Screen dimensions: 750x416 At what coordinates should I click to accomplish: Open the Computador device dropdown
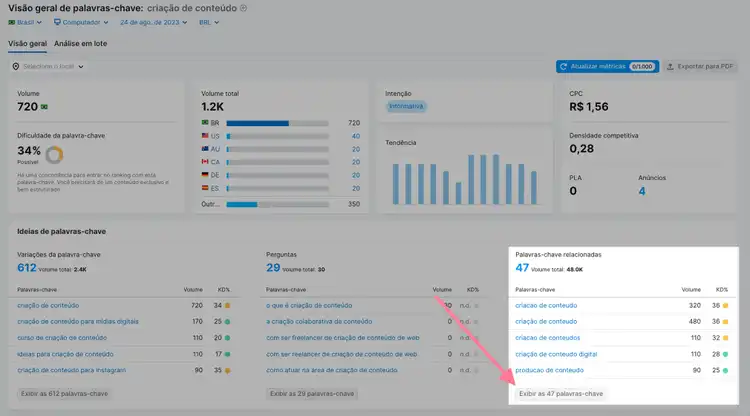(x=81, y=22)
